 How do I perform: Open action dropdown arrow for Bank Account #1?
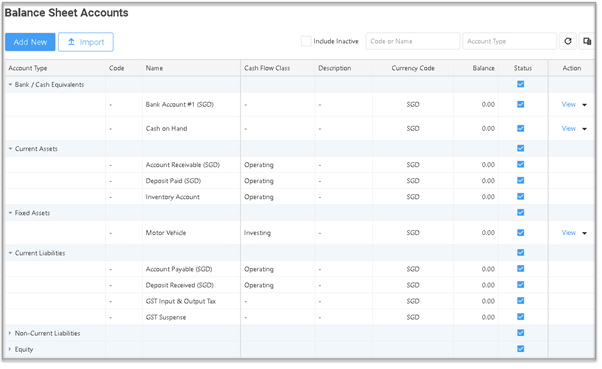[x=584, y=105]
